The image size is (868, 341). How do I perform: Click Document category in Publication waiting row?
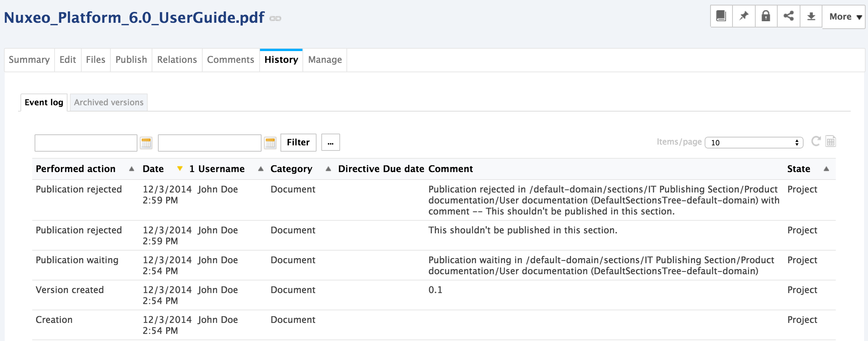coord(293,260)
